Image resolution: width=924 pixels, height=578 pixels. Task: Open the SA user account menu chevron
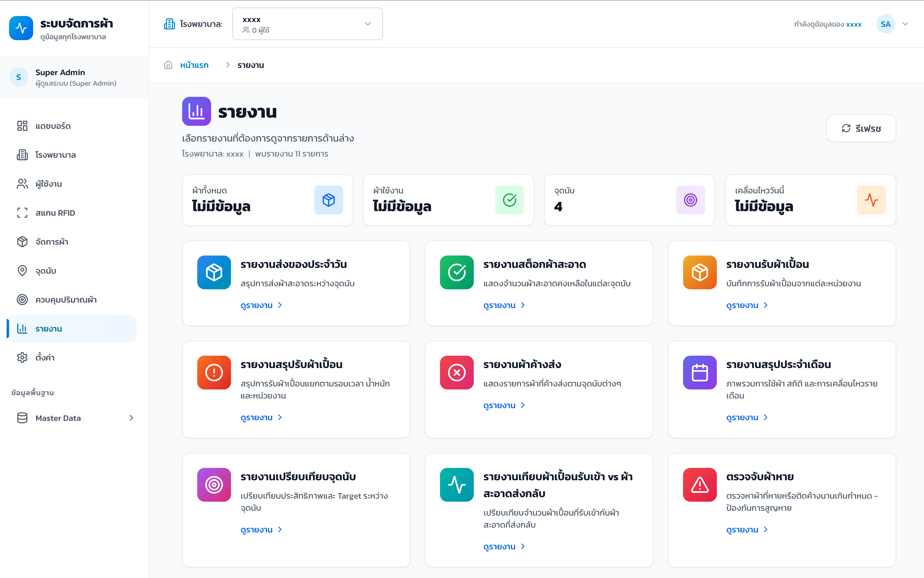[x=905, y=24]
